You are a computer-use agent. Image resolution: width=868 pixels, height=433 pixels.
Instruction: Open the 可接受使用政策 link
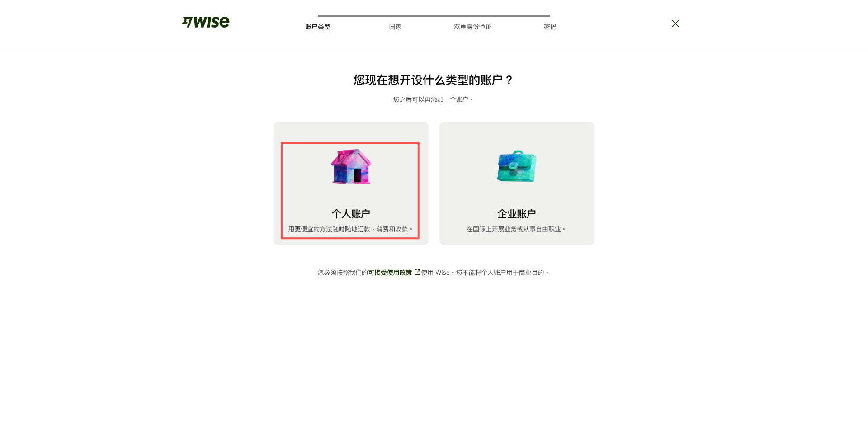coord(389,272)
